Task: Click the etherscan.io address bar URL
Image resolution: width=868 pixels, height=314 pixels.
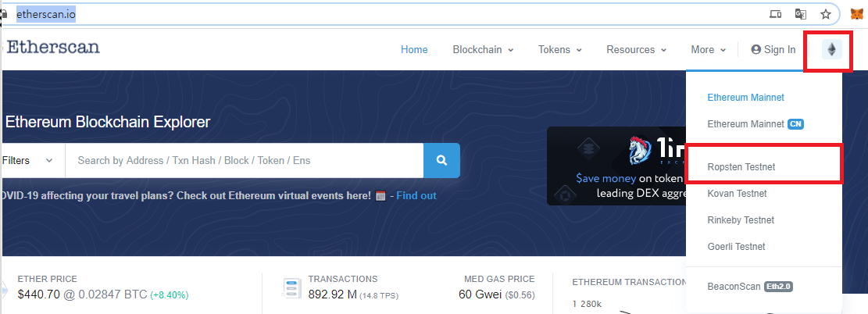Action: pyautogui.click(x=46, y=14)
